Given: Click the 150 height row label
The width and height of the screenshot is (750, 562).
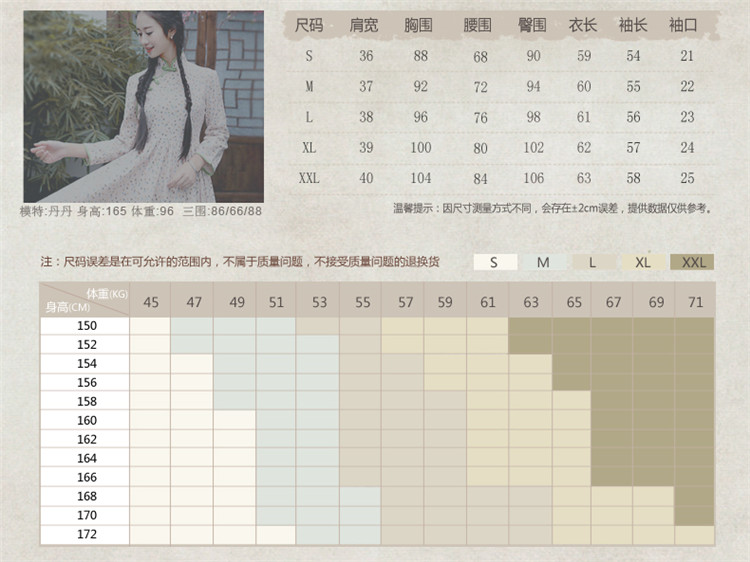Looking at the screenshot, I should 87,326.
